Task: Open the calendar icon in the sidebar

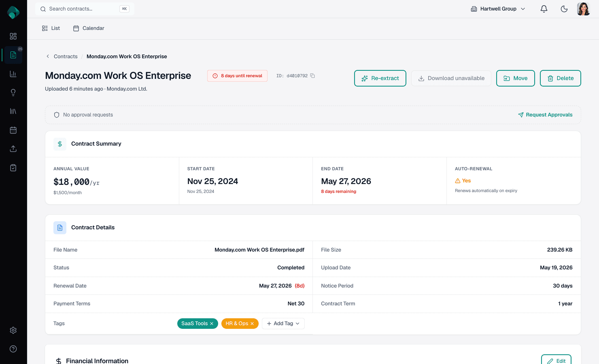Action: (13, 130)
